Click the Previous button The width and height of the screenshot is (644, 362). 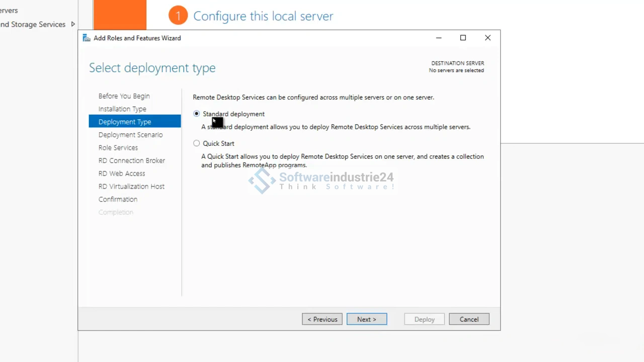tap(322, 319)
